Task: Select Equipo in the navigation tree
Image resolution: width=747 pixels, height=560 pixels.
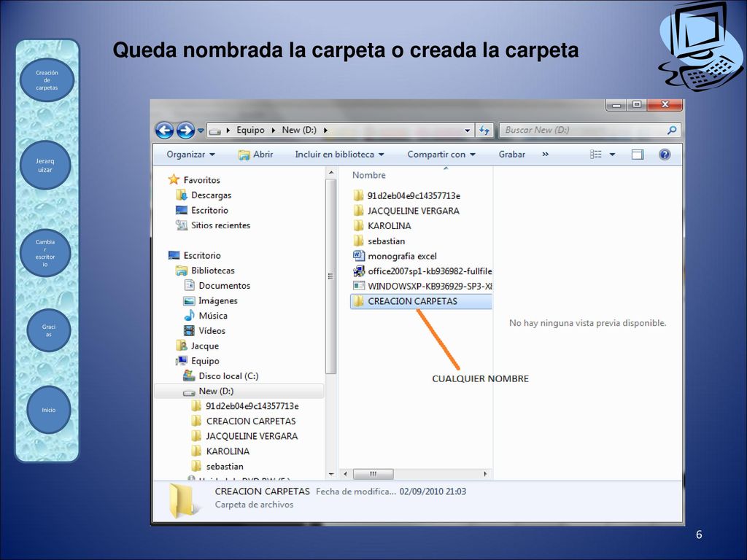Action: tap(197, 361)
